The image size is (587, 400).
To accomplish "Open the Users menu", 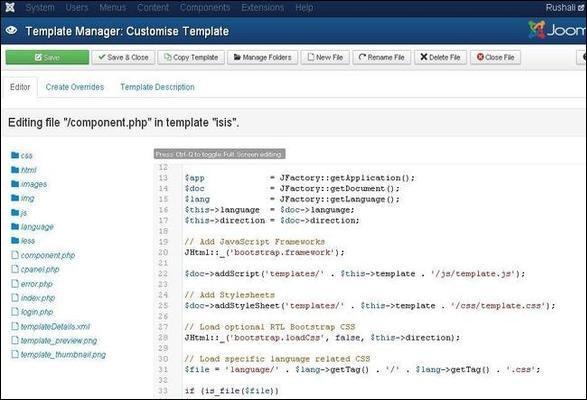I will [77, 7].
